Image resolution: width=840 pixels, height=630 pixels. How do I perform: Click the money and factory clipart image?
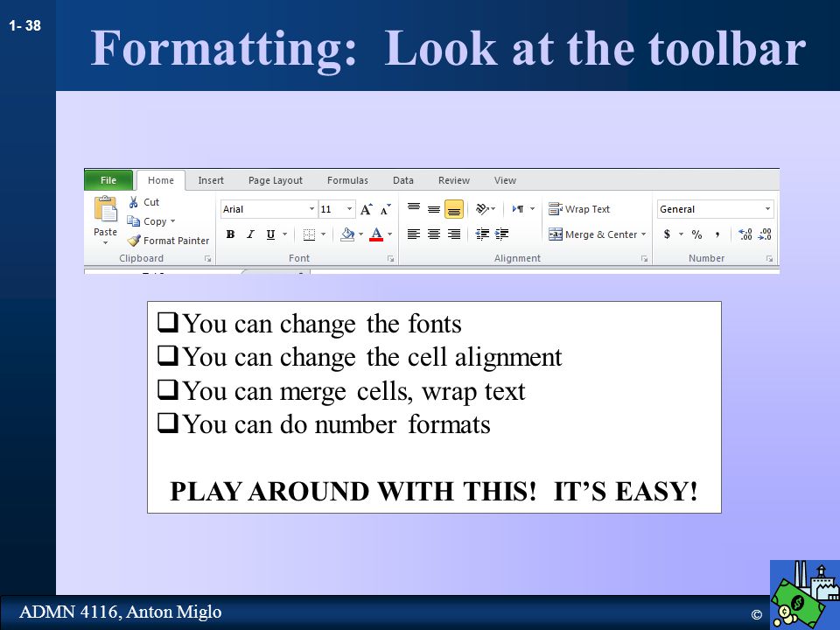point(805,595)
